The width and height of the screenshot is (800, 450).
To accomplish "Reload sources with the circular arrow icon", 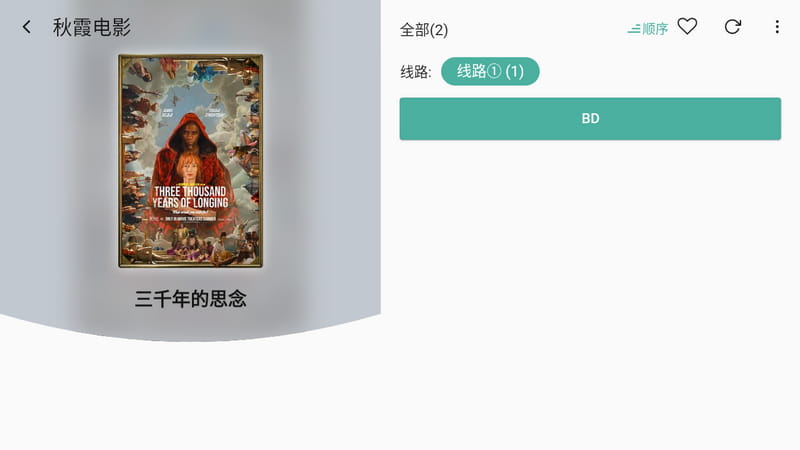I will (x=733, y=27).
